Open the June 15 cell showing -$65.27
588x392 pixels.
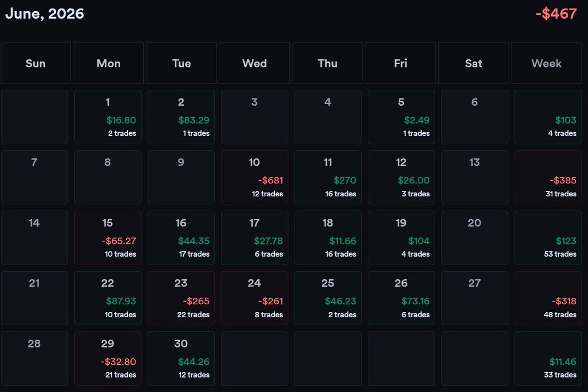[x=108, y=238]
